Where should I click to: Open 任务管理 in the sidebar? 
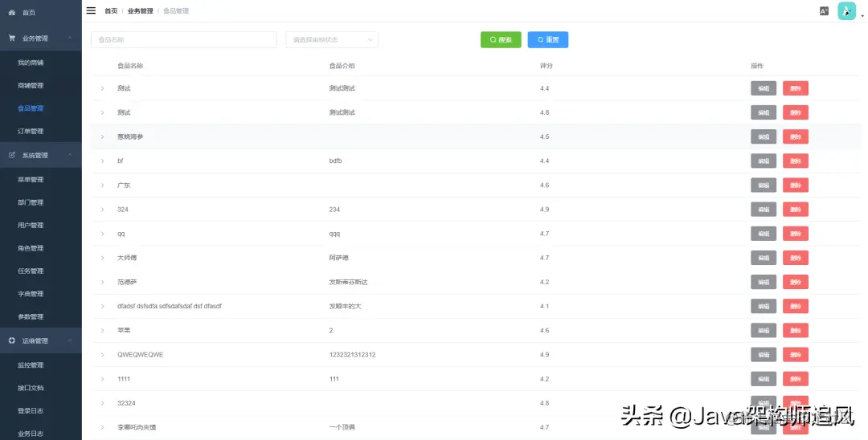tap(31, 271)
